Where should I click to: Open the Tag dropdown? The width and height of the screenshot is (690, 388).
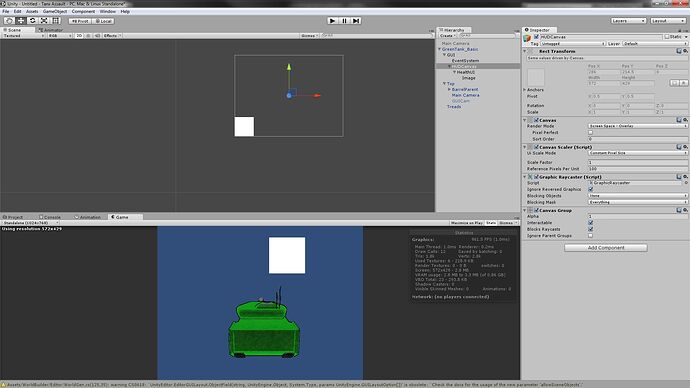point(573,44)
